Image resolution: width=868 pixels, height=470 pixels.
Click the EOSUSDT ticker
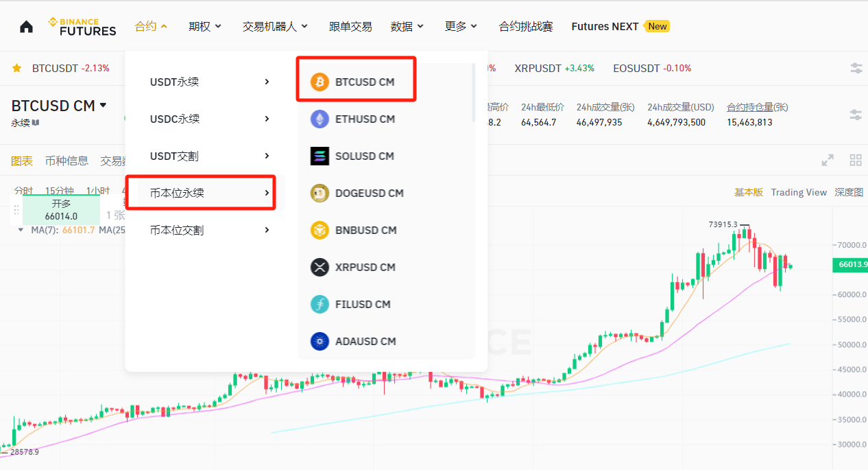(x=652, y=68)
